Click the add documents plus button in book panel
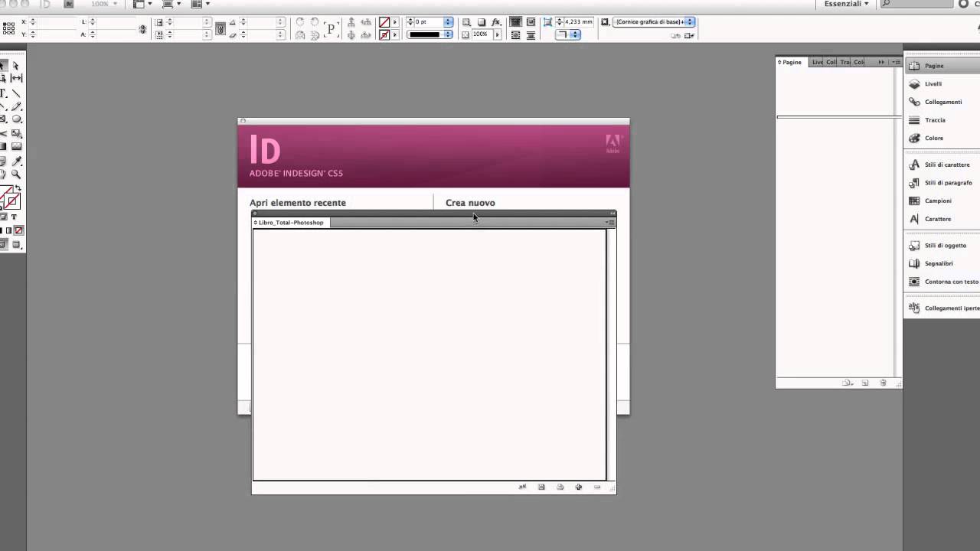The width and height of the screenshot is (980, 551). click(x=579, y=487)
